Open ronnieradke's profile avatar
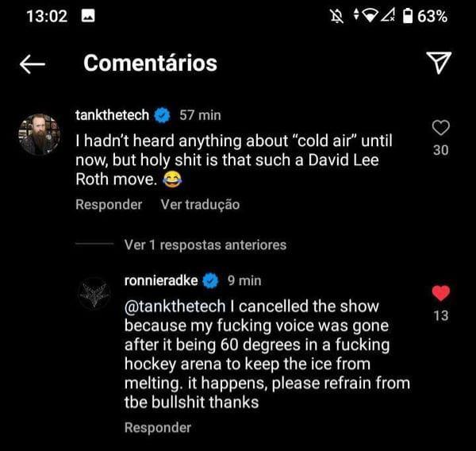476x451 pixels. (x=94, y=293)
